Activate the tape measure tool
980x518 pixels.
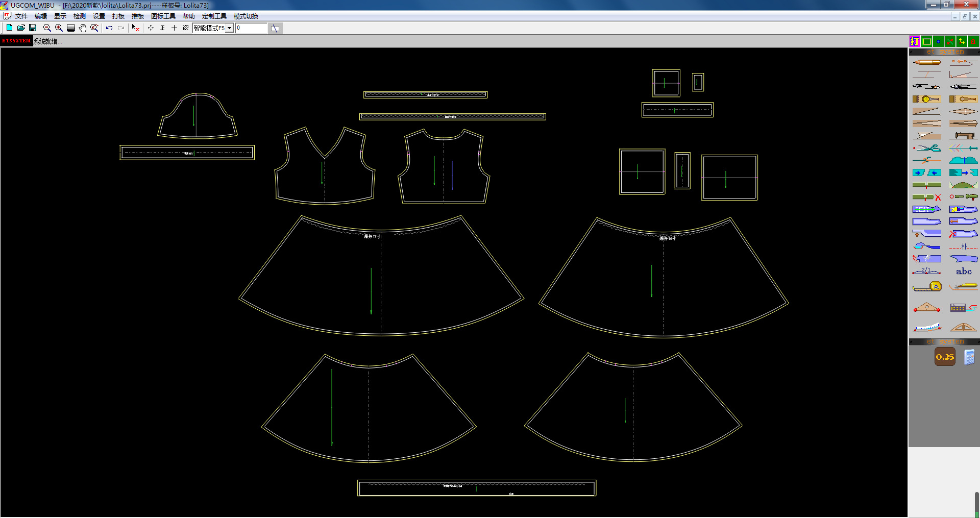926,287
